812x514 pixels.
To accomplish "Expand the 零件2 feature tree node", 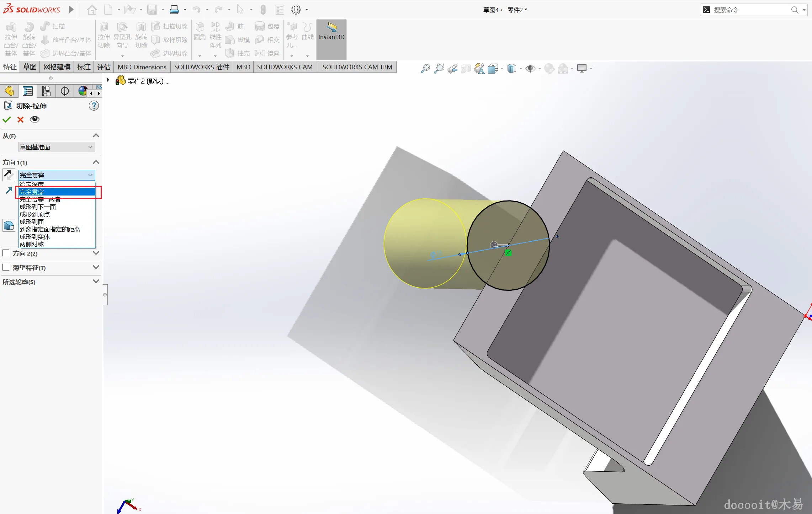I will tap(108, 80).
